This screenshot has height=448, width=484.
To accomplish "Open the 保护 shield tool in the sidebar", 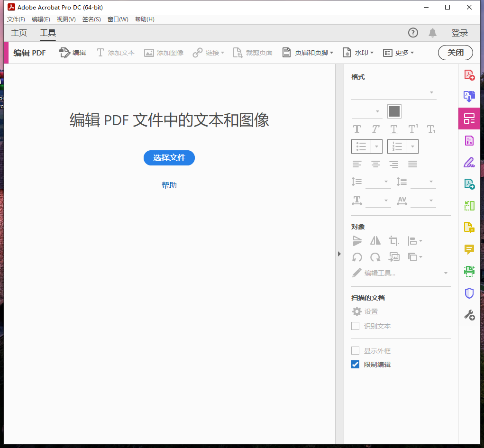I will [469, 293].
